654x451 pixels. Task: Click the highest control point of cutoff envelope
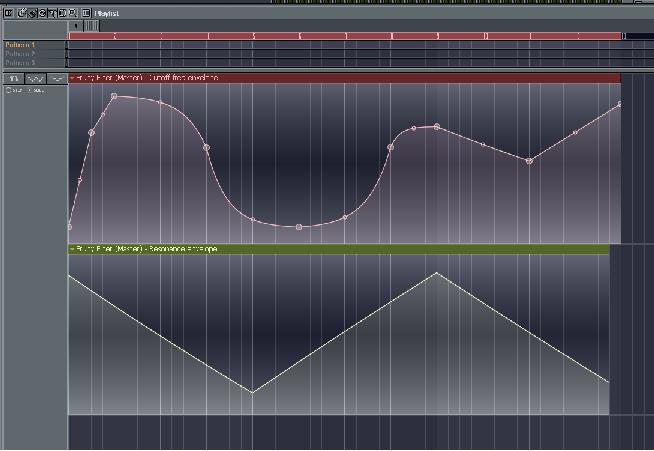[114, 96]
